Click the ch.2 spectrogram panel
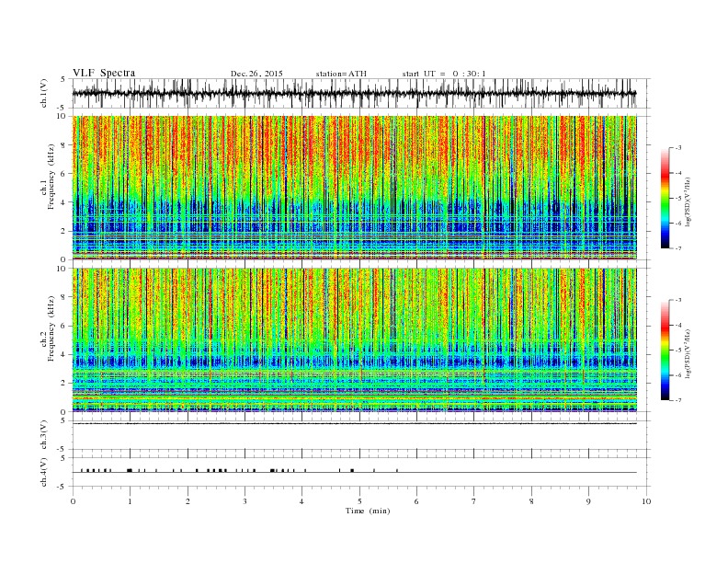The image size is (728, 563). pos(355,340)
